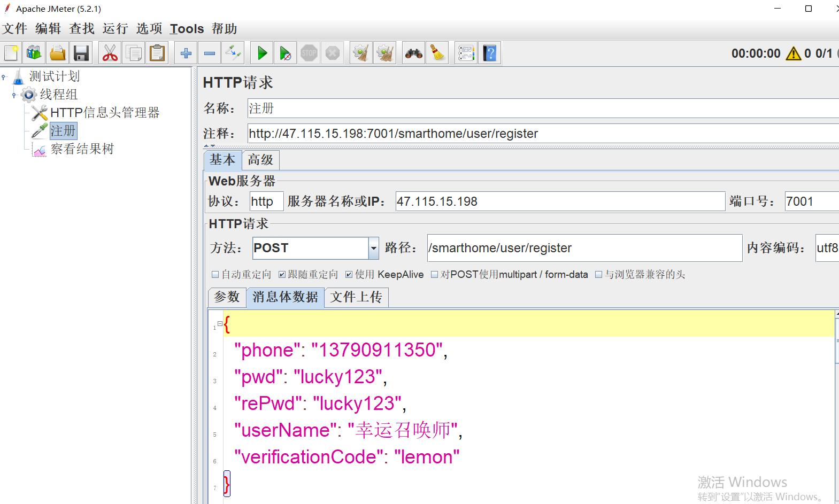The height and width of the screenshot is (504, 839).
Task: Select the 消息体数据 tab
Action: point(285,297)
